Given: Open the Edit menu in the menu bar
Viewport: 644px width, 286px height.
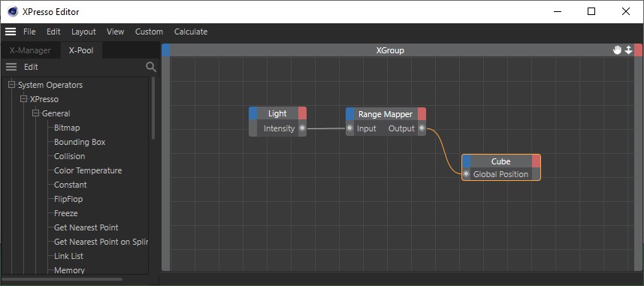Looking at the screenshot, I should (x=53, y=32).
